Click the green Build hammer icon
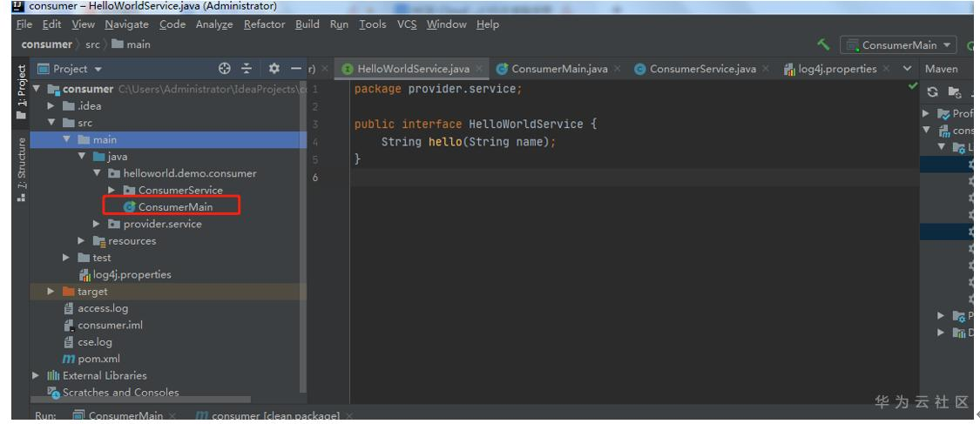 tap(824, 44)
